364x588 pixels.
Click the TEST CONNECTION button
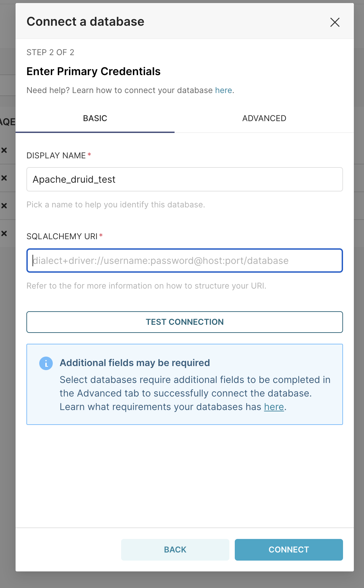[185, 322]
